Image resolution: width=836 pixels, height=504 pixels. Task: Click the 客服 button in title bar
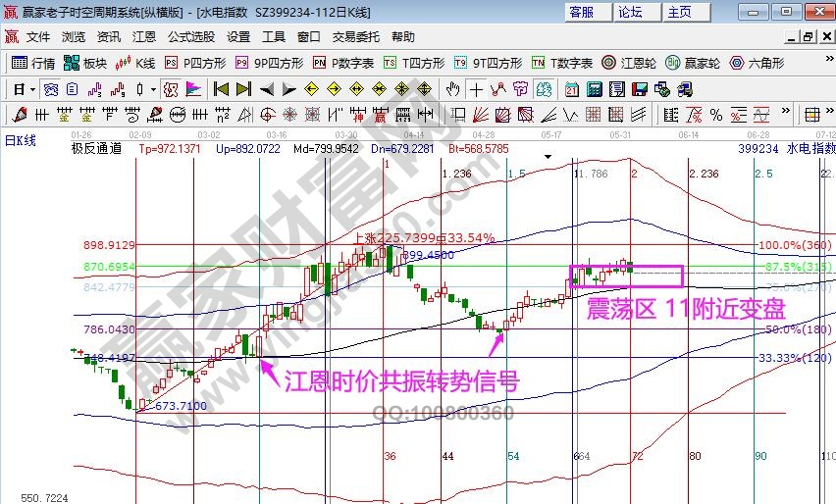pos(581,12)
